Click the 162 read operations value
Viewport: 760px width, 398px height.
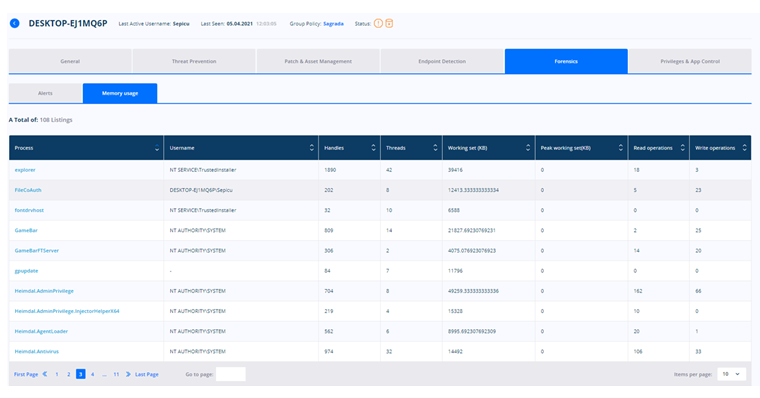tap(638, 291)
